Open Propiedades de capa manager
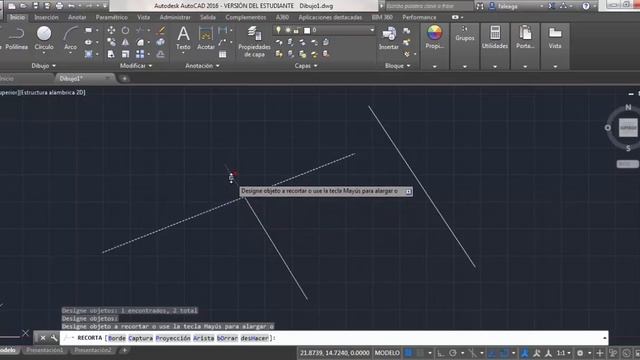Screen dimensions: 640x360 pyautogui.click(x=254, y=42)
